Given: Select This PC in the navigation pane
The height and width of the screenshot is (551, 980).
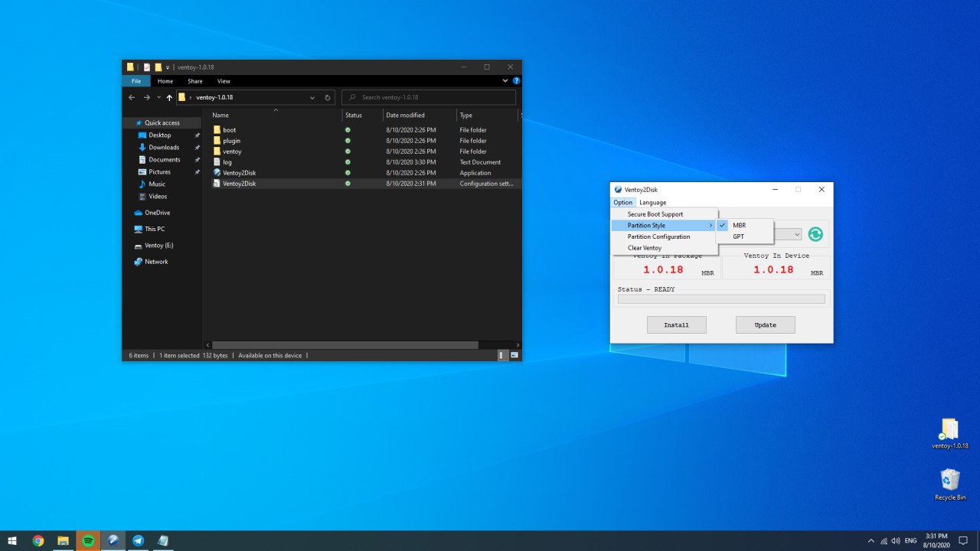Looking at the screenshot, I should 155,229.
